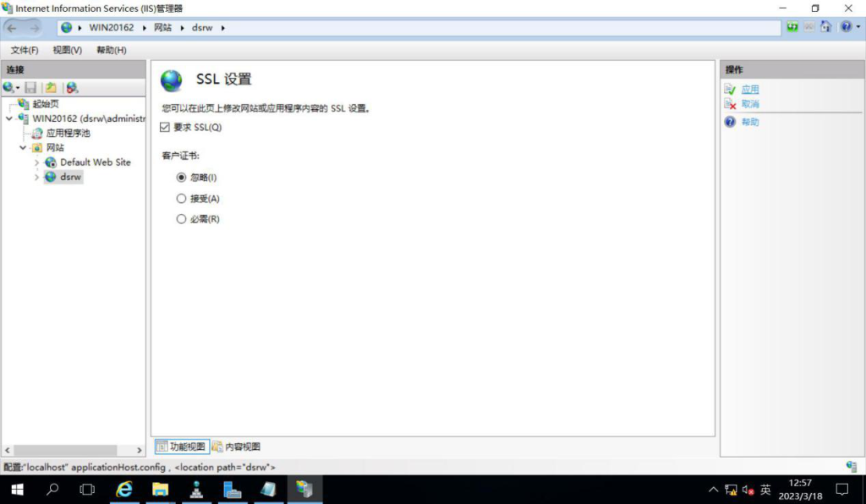The width and height of the screenshot is (866, 504).
Task: Click the Connections pane horizontal scrollbar thumb
Action: (65, 451)
